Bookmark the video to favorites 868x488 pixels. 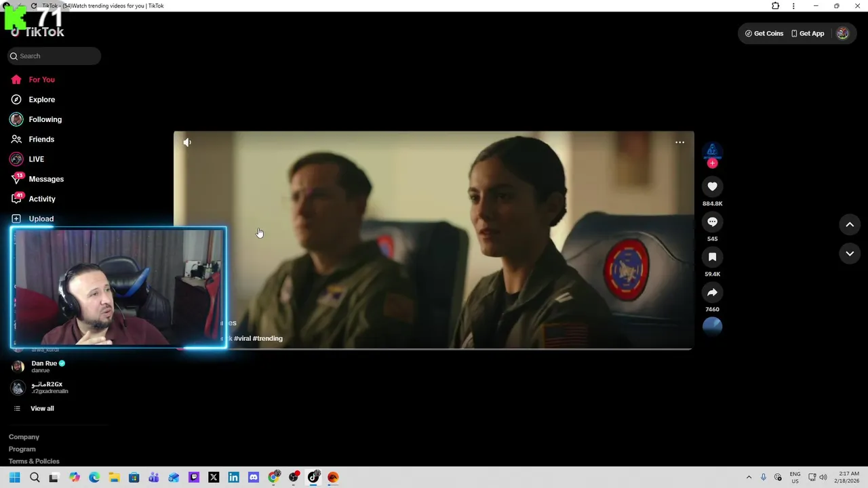(x=712, y=257)
